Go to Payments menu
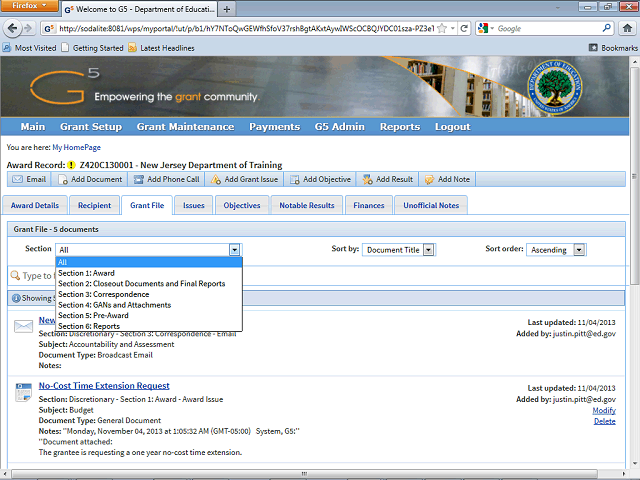 pos(275,127)
